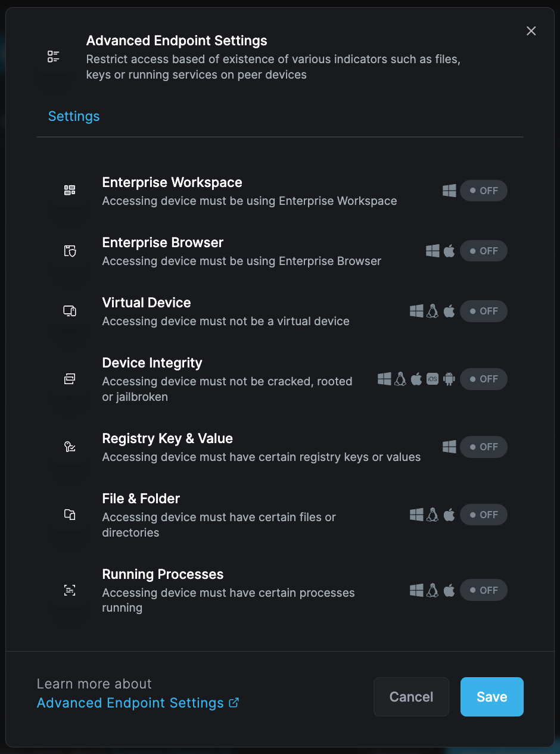
Task: Click the Registry Key & Value icon
Action: click(x=70, y=447)
